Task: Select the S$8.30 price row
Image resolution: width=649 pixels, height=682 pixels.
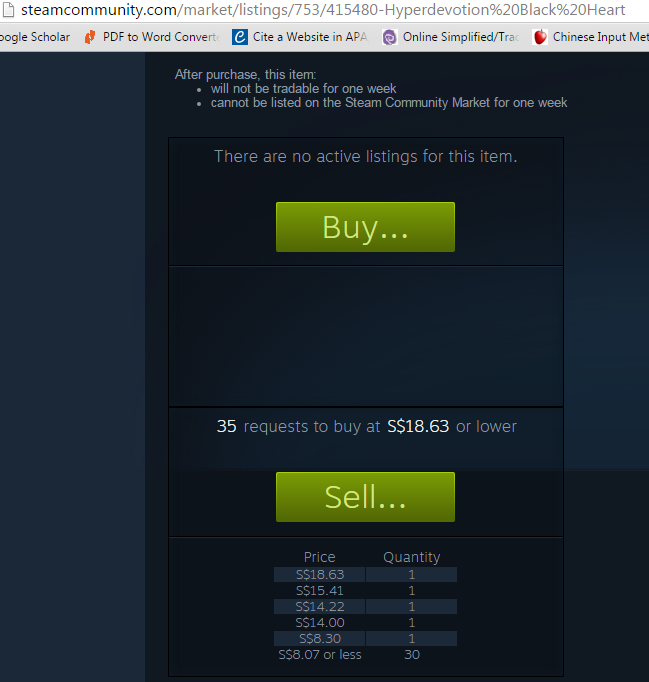Action: coord(365,639)
